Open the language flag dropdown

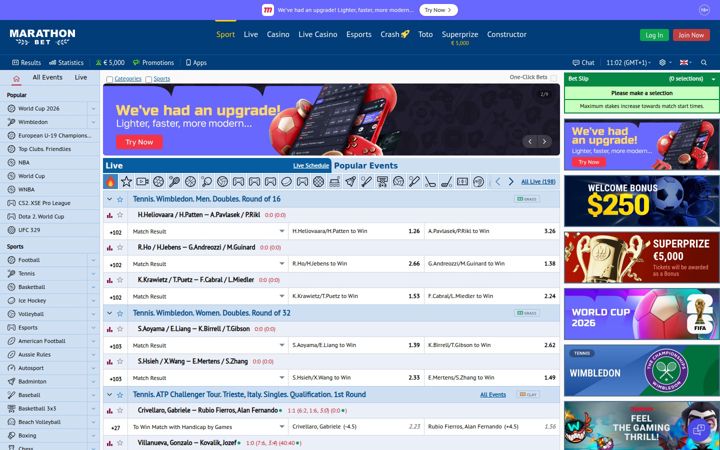click(x=686, y=62)
